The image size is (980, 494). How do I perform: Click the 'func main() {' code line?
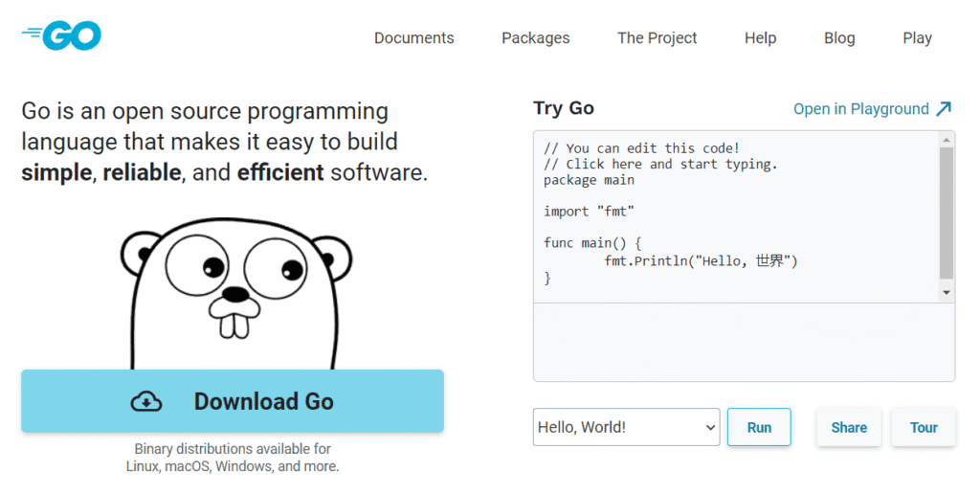tap(592, 242)
